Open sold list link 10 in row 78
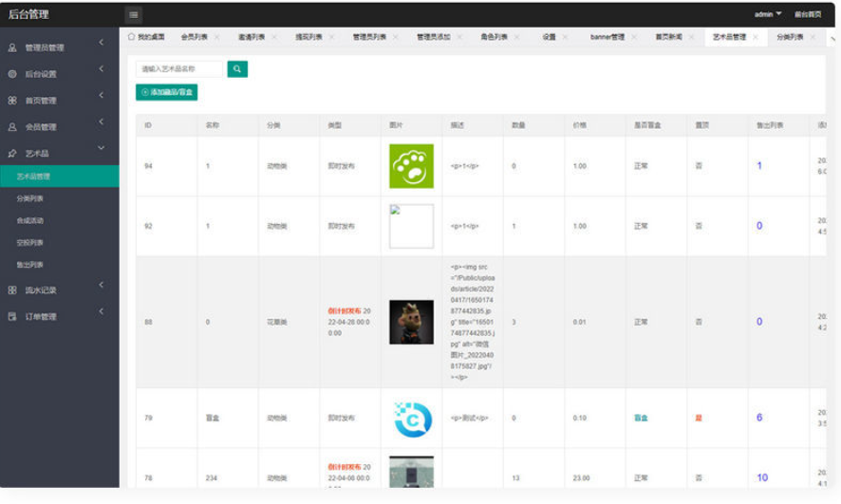This screenshot has width=841, height=504. (762, 477)
